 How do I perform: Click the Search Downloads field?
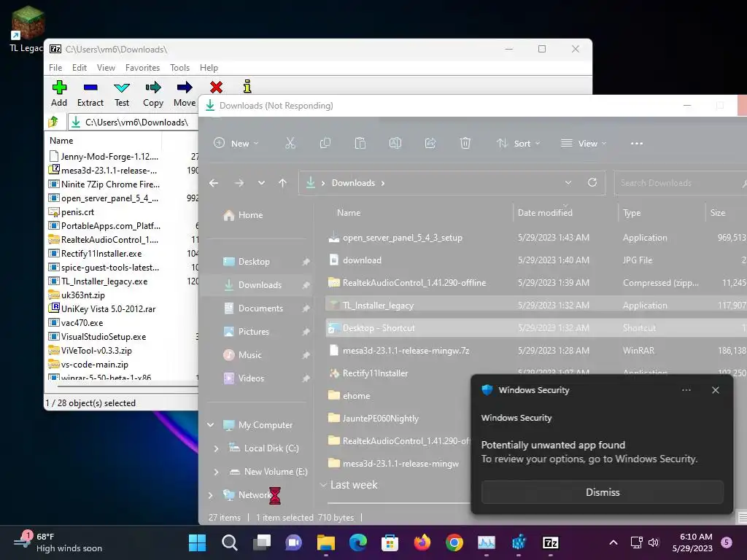679,183
